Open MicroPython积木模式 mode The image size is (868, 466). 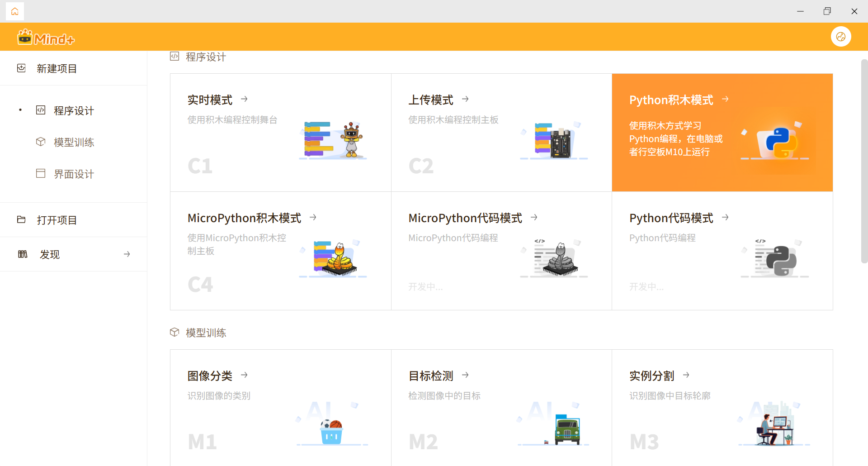[x=244, y=218]
